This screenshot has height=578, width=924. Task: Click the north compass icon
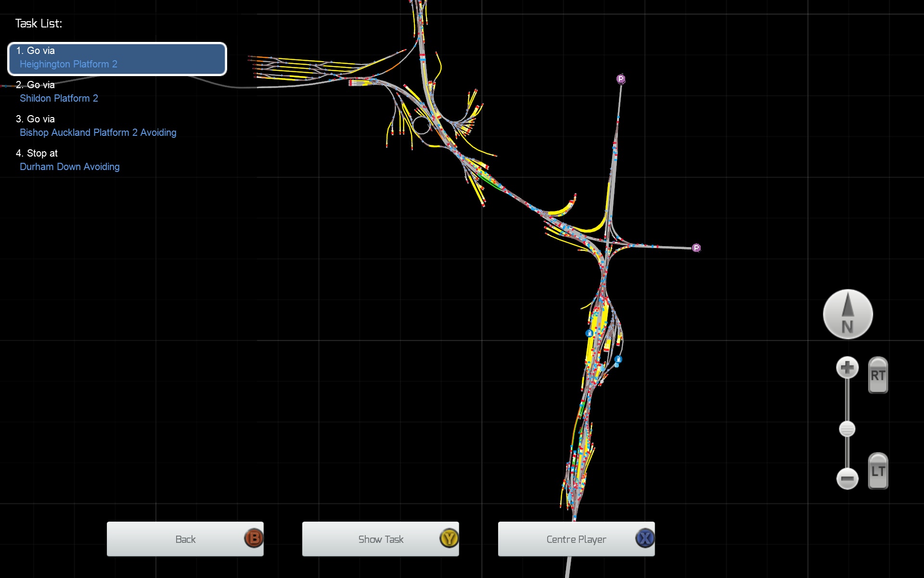coord(847,314)
